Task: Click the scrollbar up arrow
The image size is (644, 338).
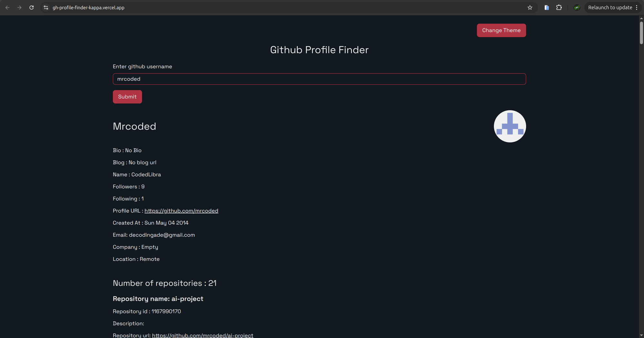Action: click(641, 18)
